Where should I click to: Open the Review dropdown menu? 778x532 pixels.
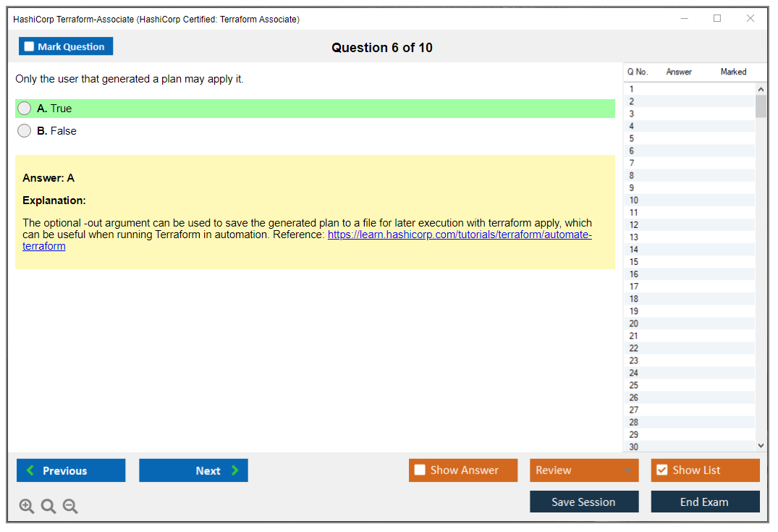click(583, 470)
